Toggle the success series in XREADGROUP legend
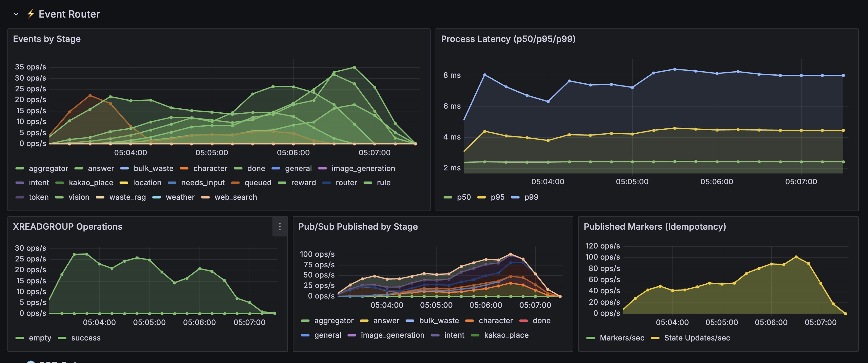The image size is (868, 363). click(86, 338)
